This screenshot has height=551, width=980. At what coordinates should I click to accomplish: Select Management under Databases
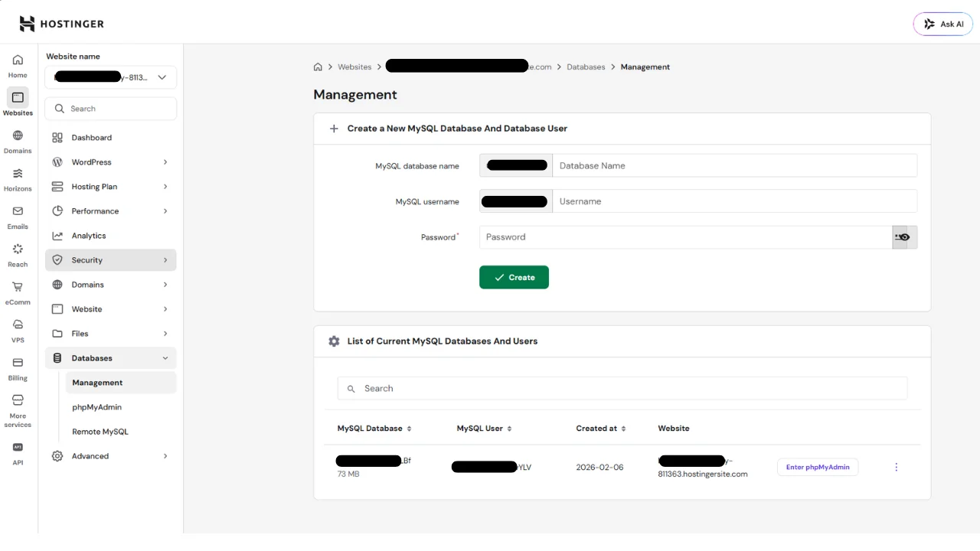click(121, 383)
